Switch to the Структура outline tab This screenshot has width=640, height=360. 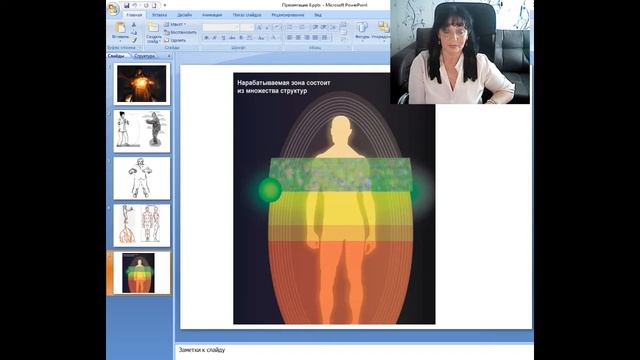144,56
